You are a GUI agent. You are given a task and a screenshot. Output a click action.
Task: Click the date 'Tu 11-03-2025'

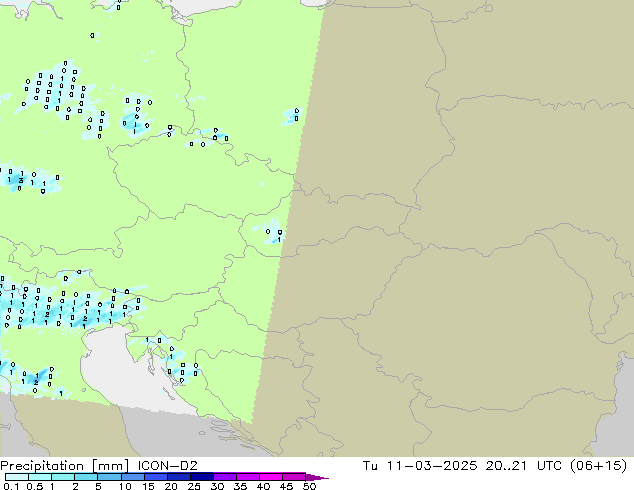(x=420, y=465)
